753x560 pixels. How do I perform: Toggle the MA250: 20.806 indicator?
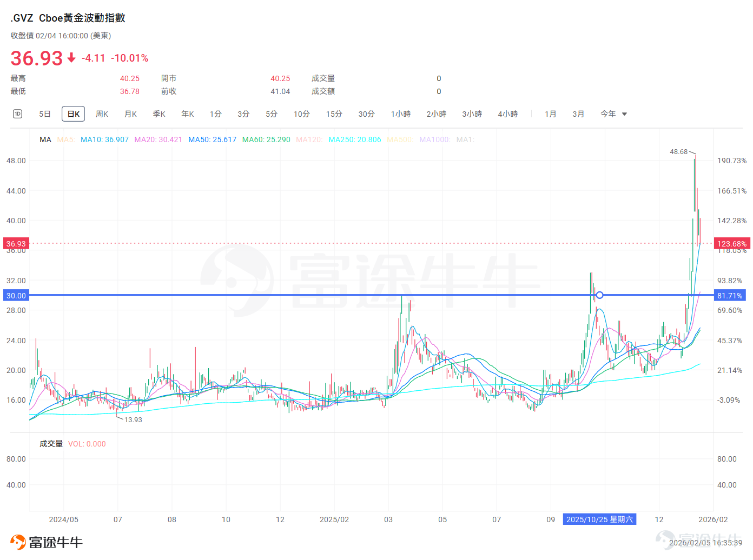(355, 139)
